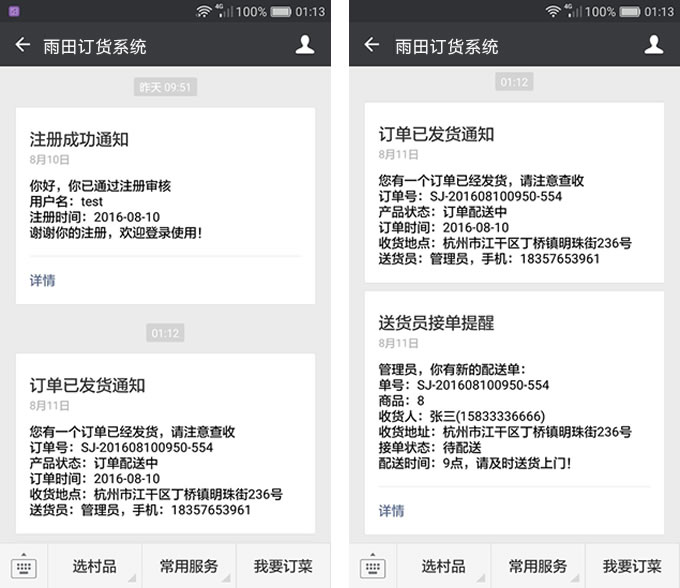Tap 谢谢你的注册 welcome line

[x=116, y=233]
